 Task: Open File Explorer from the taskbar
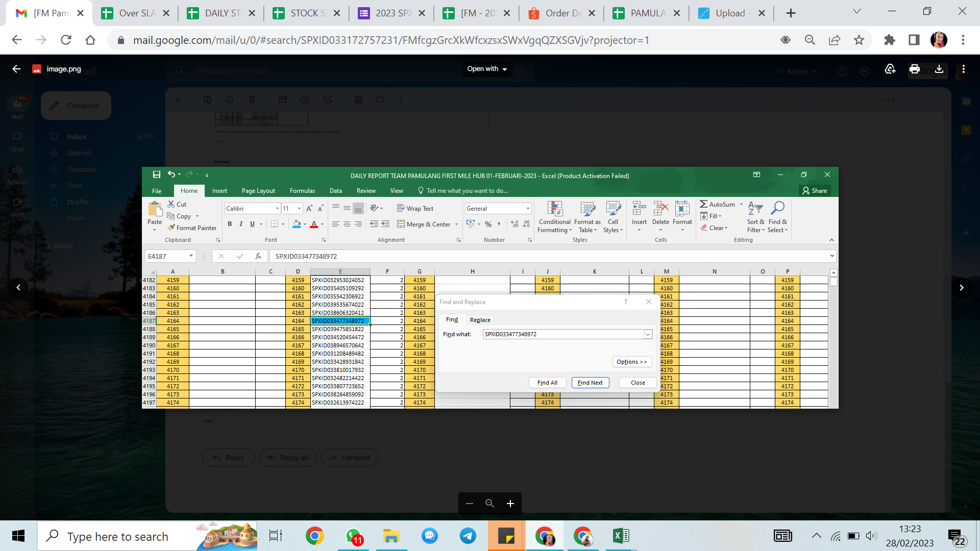click(x=391, y=536)
